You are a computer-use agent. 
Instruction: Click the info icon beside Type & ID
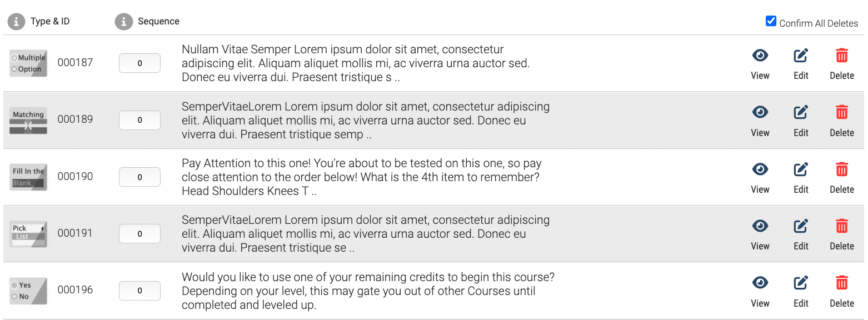(17, 22)
